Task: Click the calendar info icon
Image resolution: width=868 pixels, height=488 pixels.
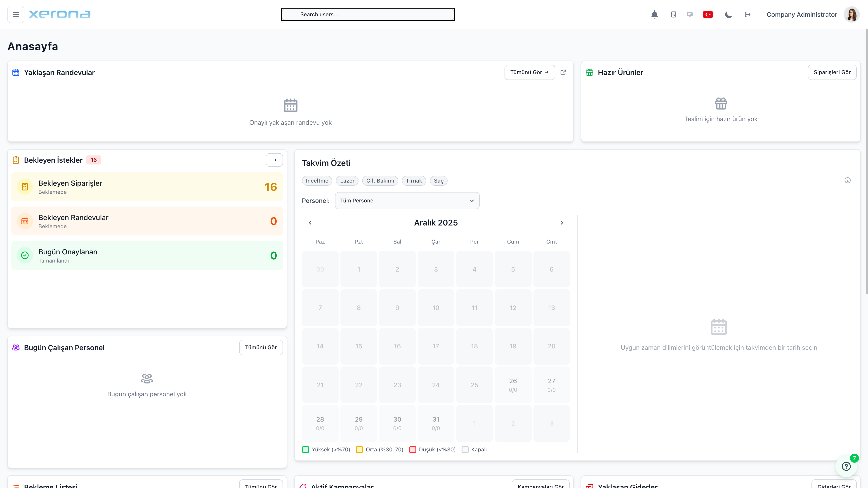Action: tap(847, 181)
